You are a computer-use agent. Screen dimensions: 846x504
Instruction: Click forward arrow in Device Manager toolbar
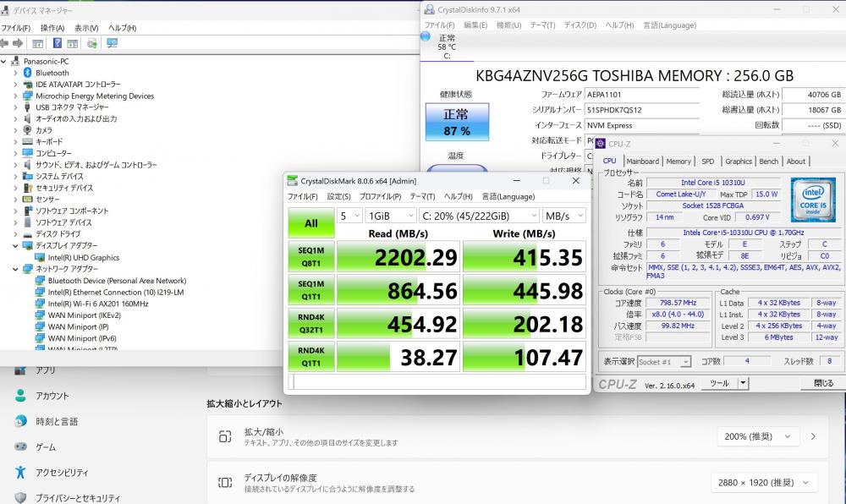click(18, 43)
